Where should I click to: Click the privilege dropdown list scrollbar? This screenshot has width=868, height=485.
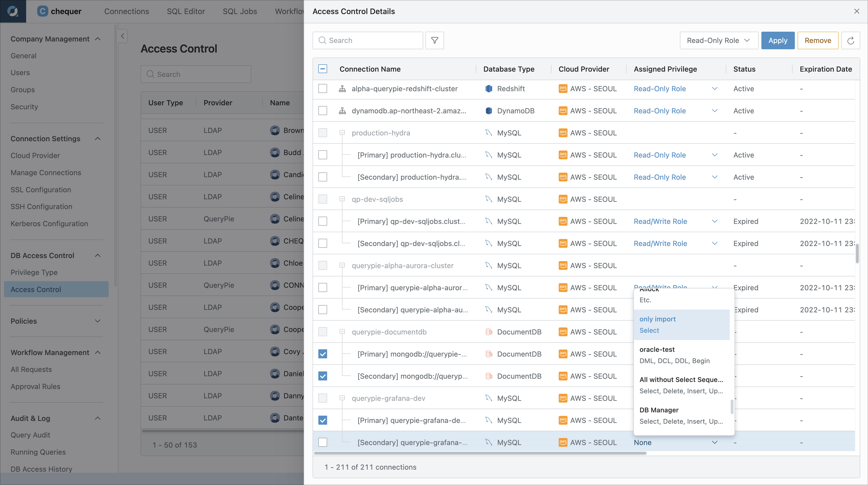click(x=732, y=407)
